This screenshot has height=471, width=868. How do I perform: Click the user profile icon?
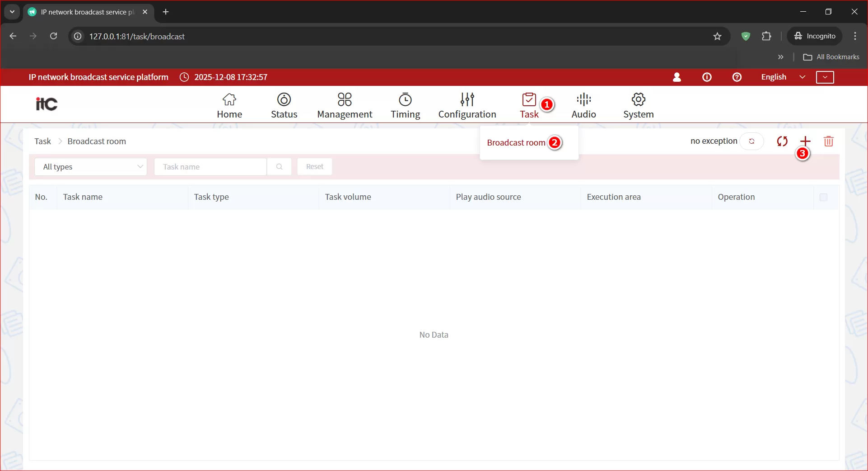677,77
